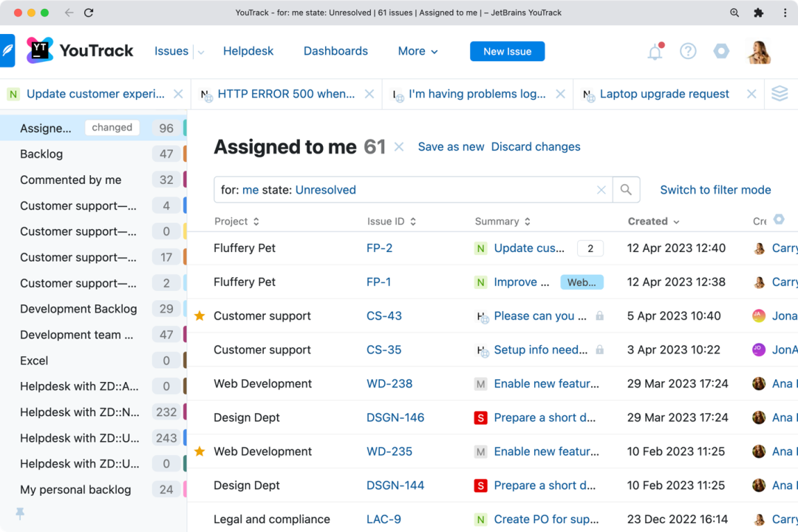This screenshot has height=532, width=798.
Task: Click the Discard changes link
Action: click(x=536, y=146)
